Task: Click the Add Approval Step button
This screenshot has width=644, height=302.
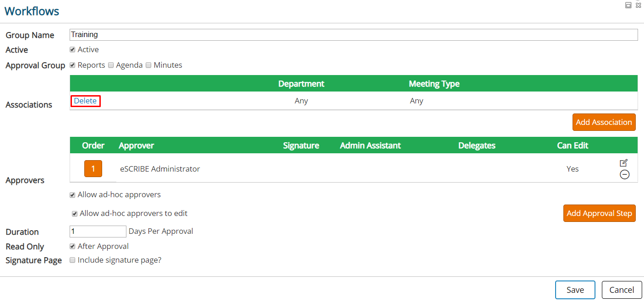Action: pyautogui.click(x=599, y=213)
